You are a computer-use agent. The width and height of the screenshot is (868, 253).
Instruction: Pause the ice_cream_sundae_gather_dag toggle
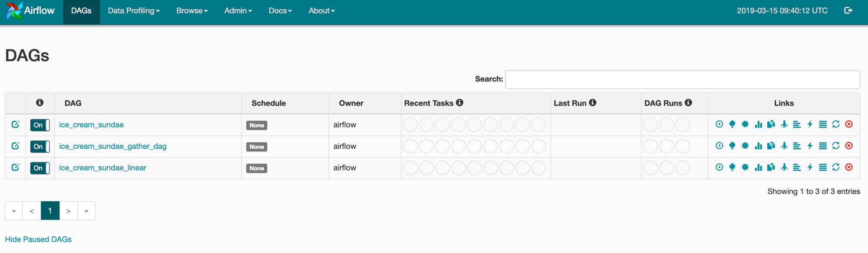[x=40, y=147]
